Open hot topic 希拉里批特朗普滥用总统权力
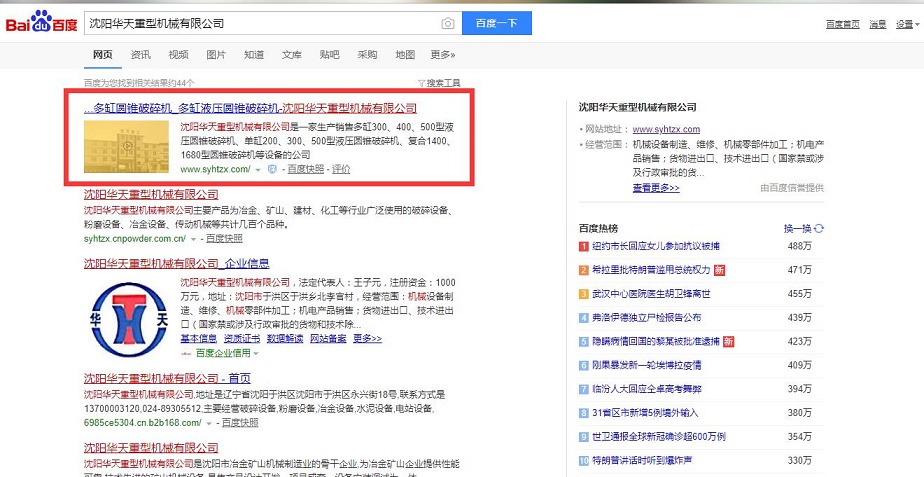The width and height of the screenshot is (924, 477). 651,270
